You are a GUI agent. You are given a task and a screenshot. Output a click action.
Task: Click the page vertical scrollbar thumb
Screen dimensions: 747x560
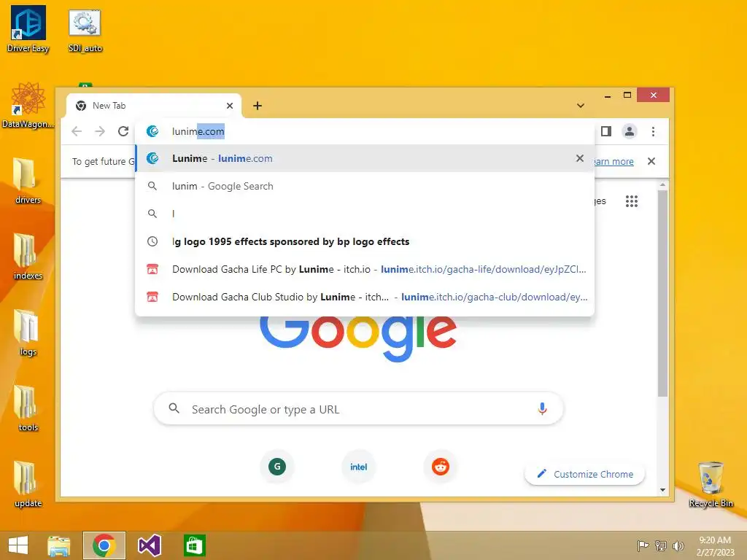pos(662,293)
